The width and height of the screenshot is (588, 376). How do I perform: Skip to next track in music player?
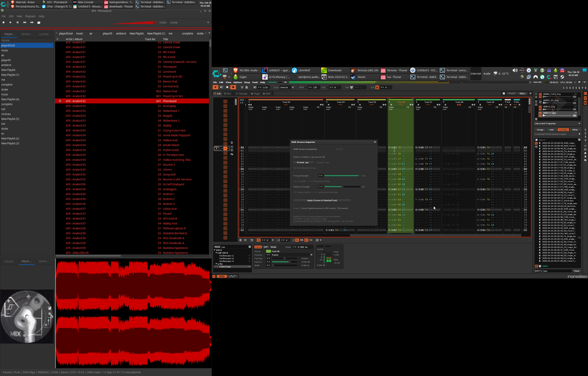31,22
